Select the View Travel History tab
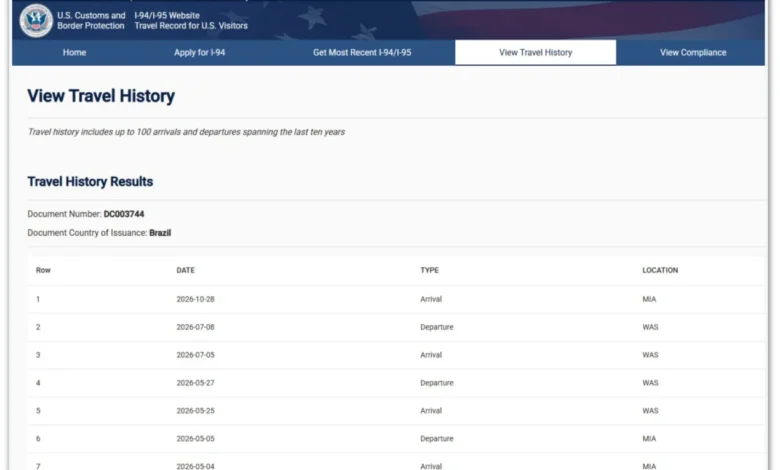The height and width of the screenshot is (470, 780). (535, 52)
